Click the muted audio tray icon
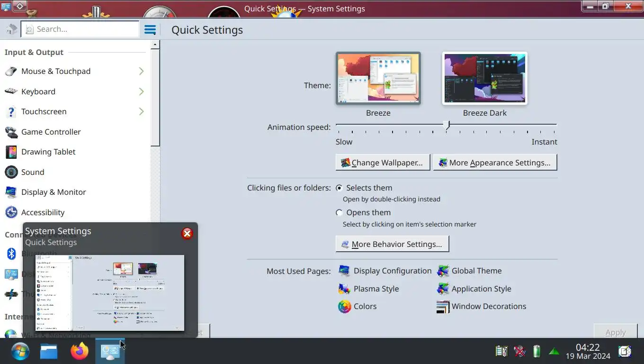644x364 pixels. click(519, 351)
